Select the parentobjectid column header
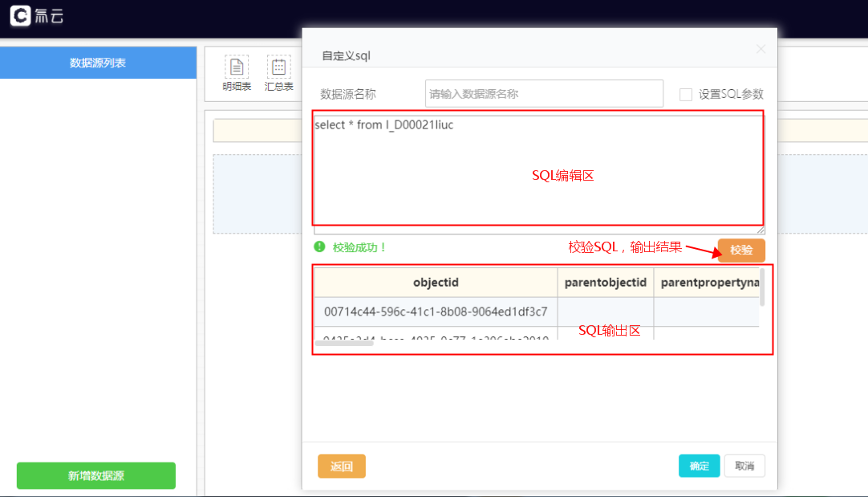Screen dimensions: 868x497 [x=606, y=283]
